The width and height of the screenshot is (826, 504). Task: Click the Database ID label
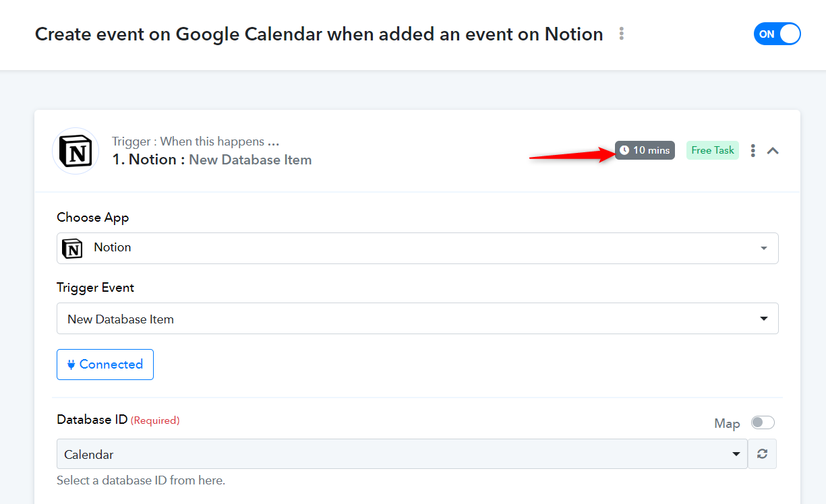(x=92, y=420)
